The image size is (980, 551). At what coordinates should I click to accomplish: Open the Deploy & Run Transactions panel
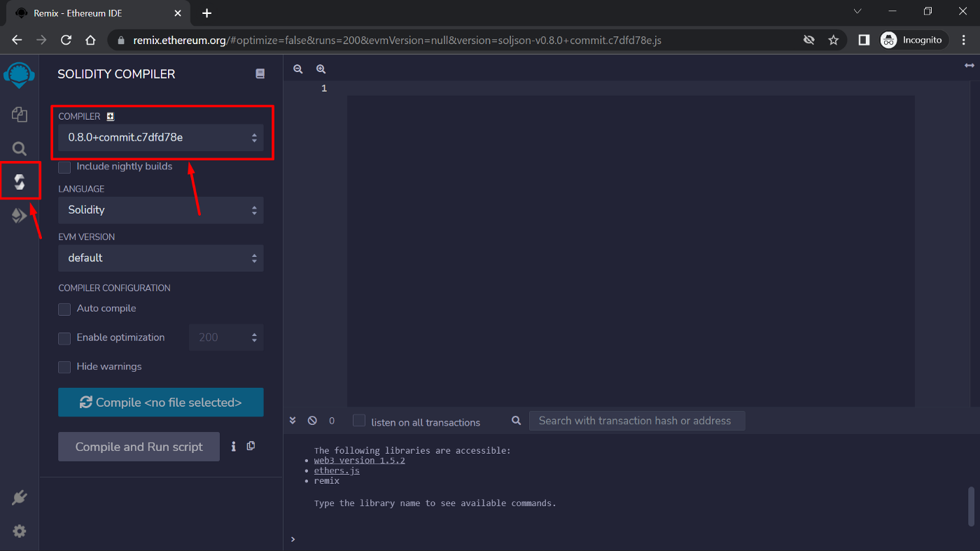coord(19,215)
